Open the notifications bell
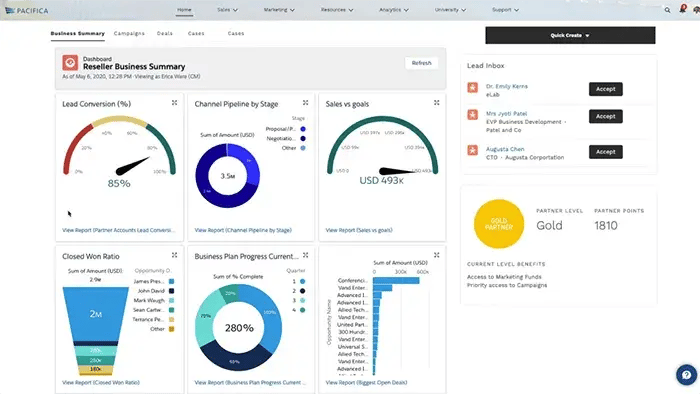 [683, 9]
